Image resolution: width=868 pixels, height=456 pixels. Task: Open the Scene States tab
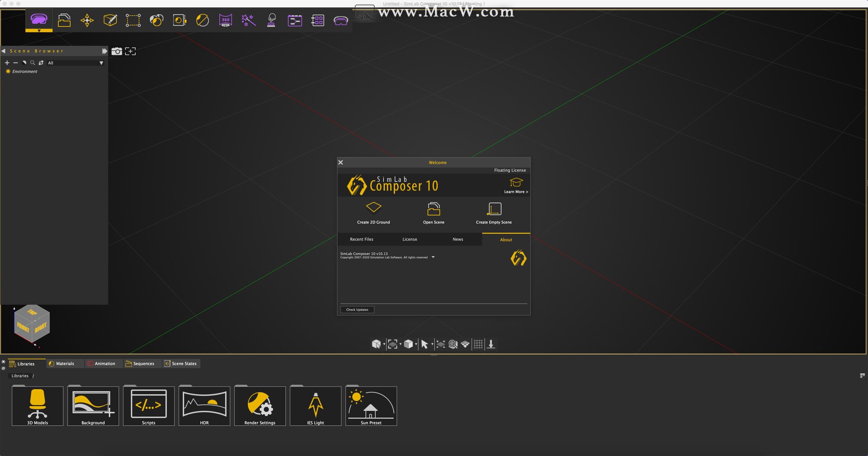[181, 364]
